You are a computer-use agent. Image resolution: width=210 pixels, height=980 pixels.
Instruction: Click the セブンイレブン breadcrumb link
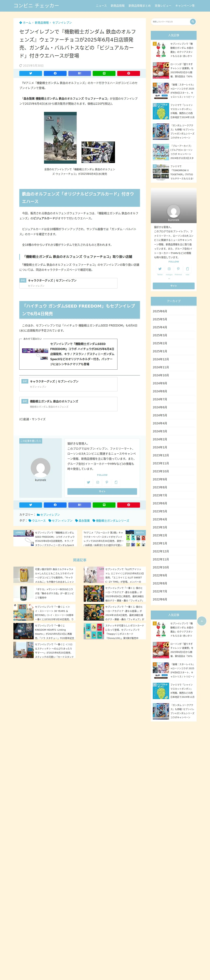(x=62, y=23)
